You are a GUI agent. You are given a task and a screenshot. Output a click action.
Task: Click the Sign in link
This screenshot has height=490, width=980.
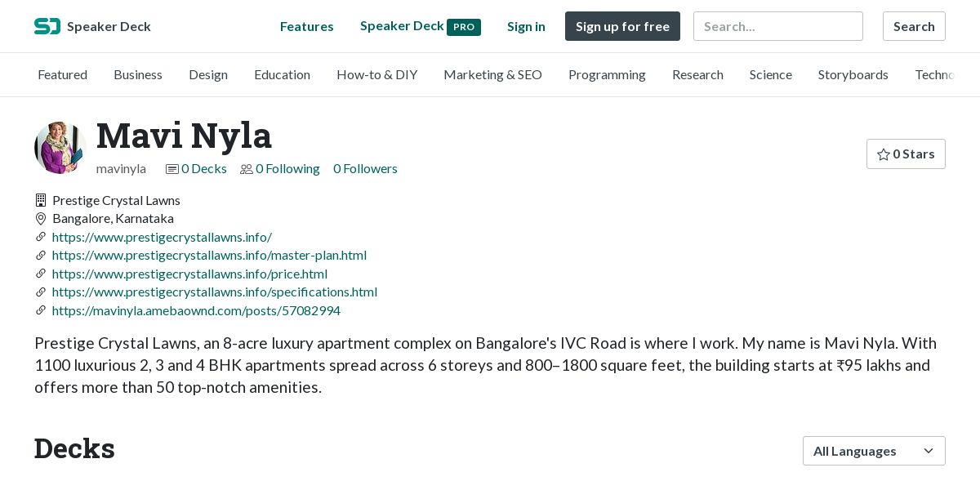[526, 26]
